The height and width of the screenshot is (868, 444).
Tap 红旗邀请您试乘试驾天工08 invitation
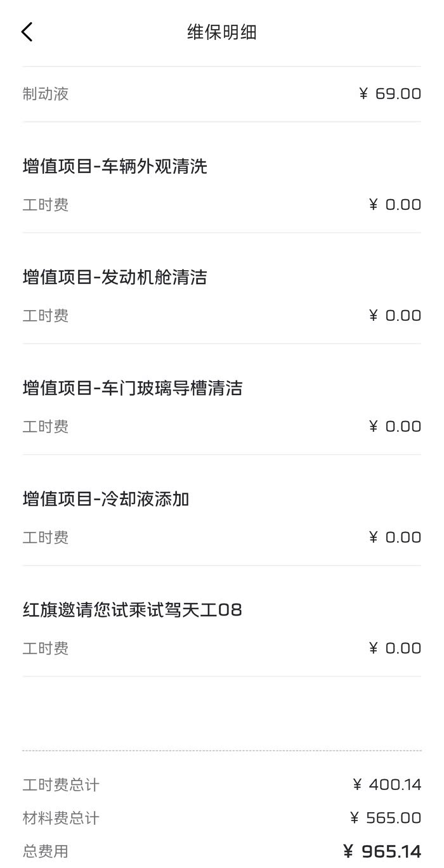(x=133, y=610)
